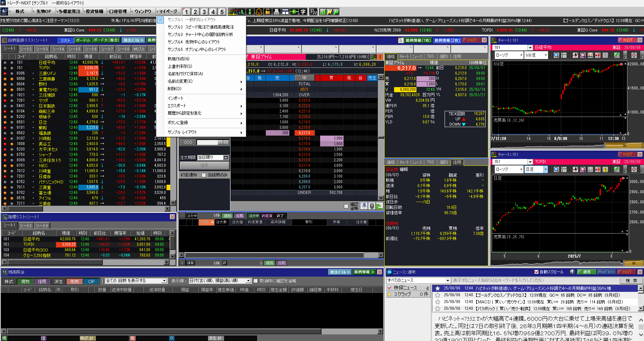Click green pencil drawing icon in chart 101
Viewport: 644px width, 341px height.
pyautogui.click(x=617, y=55)
